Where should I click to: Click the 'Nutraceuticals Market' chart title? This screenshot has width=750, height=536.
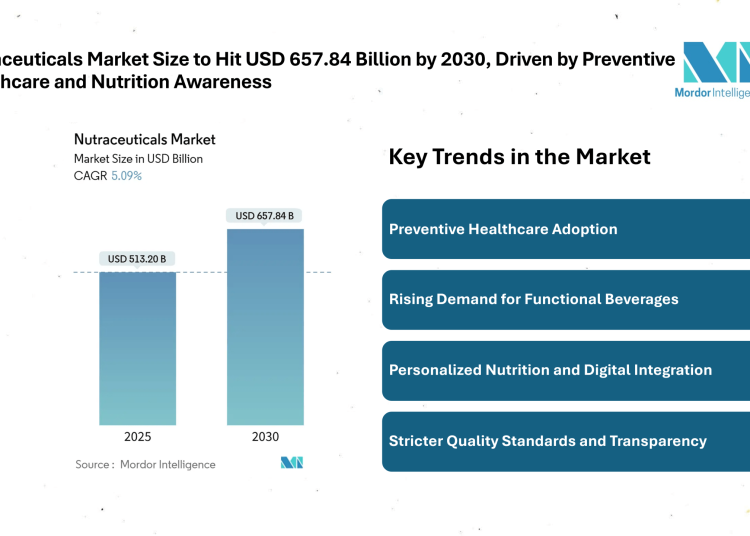click(145, 140)
